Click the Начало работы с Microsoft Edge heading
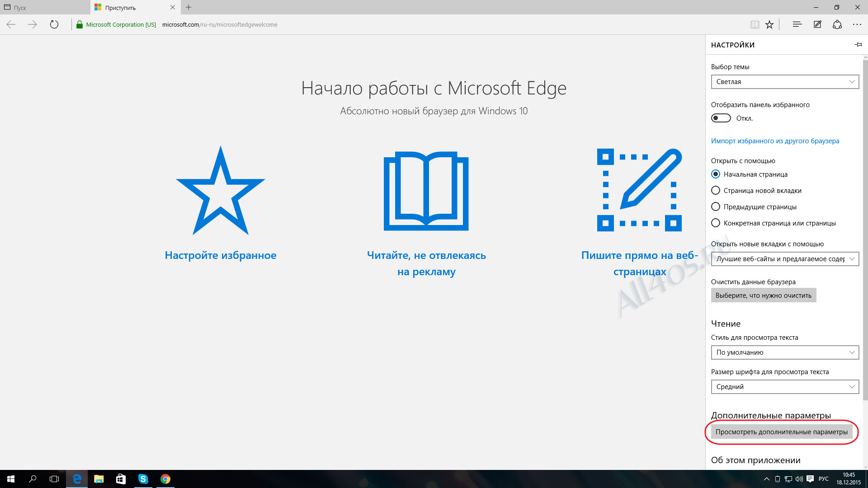The height and width of the screenshot is (488, 868). tap(434, 88)
